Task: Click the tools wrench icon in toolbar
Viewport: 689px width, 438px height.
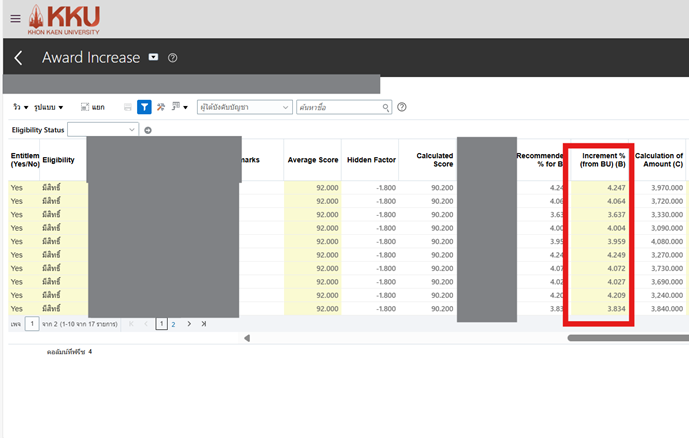Action: point(161,107)
